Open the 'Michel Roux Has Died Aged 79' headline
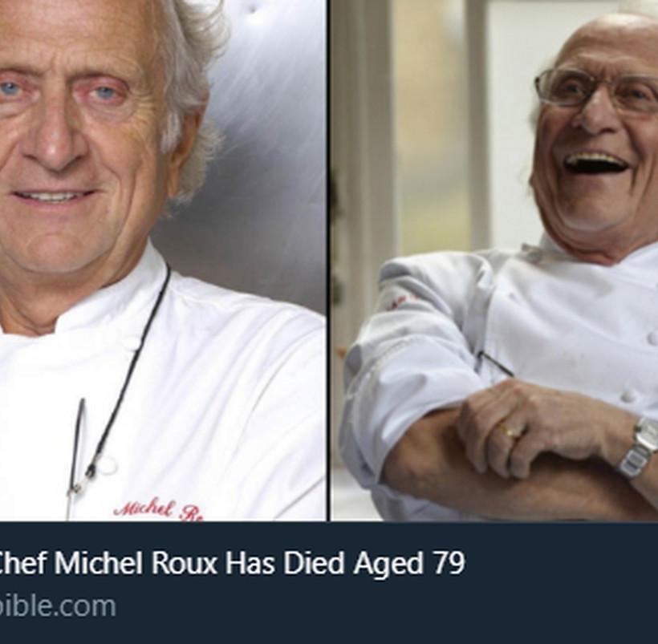The width and height of the screenshot is (658, 644). pos(231,563)
